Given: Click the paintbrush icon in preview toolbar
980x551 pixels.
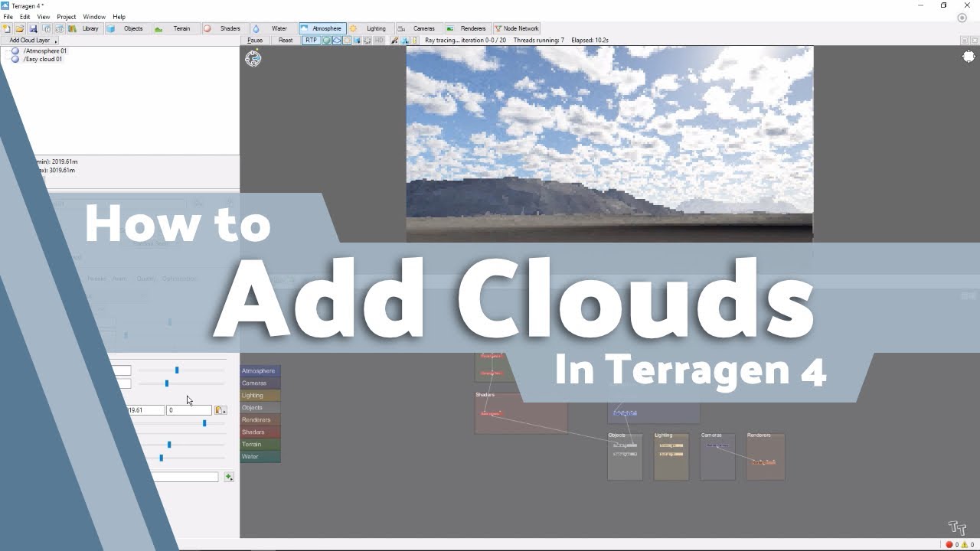Looking at the screenshot, I should 394,40.
